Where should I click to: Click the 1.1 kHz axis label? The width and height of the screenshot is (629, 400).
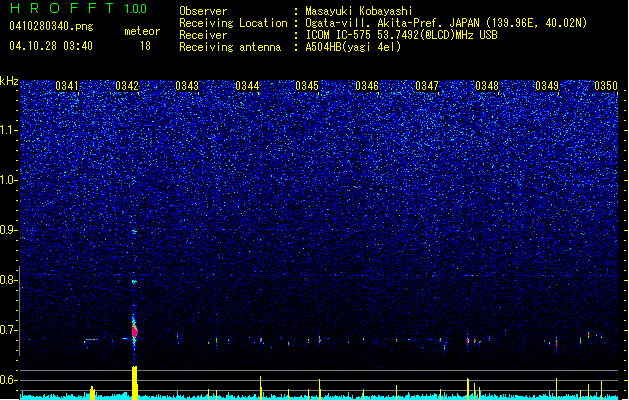click(9, 130)
